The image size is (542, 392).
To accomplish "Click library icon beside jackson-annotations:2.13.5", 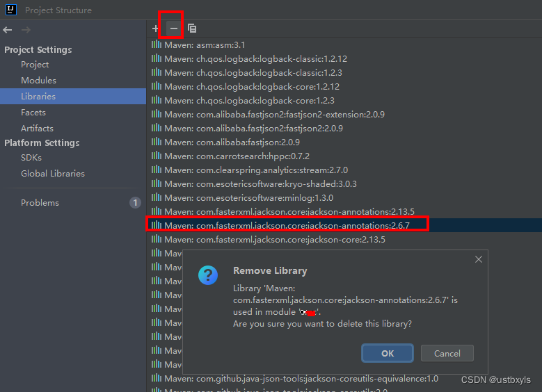I will (x=157, y=211).
